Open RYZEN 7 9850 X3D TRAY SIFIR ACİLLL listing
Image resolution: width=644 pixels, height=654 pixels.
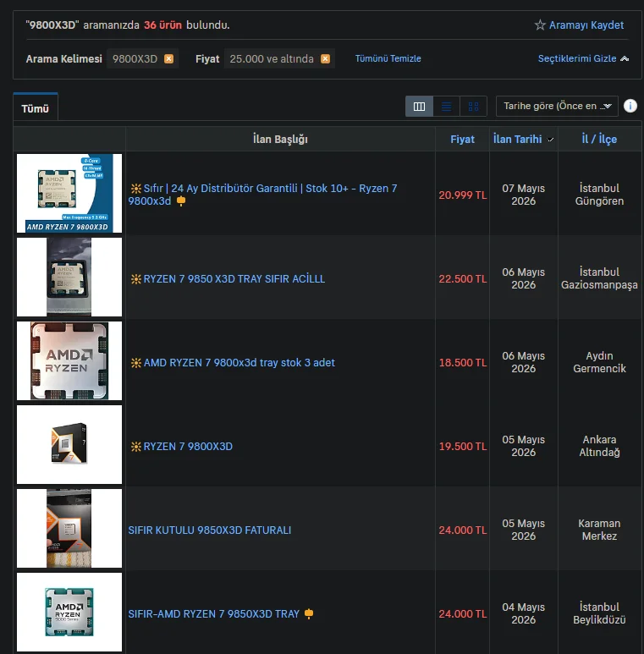click(234, 279)
